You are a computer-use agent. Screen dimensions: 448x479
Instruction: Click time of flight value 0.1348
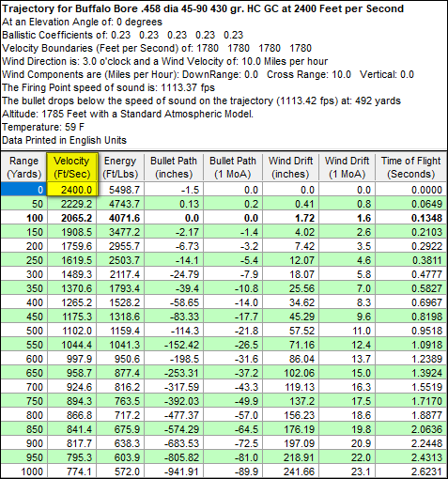pos(410,218)
